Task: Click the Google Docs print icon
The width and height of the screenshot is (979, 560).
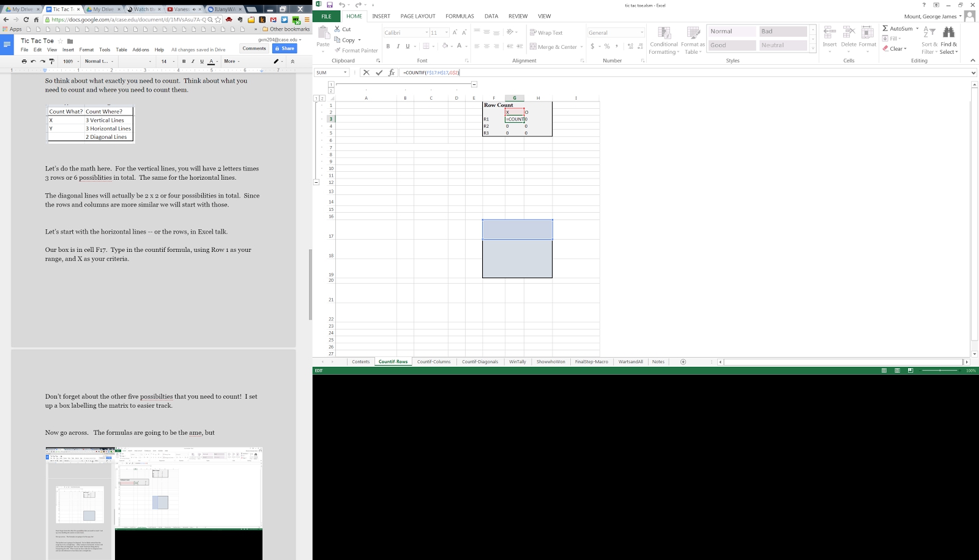Action: coord(24,61)
